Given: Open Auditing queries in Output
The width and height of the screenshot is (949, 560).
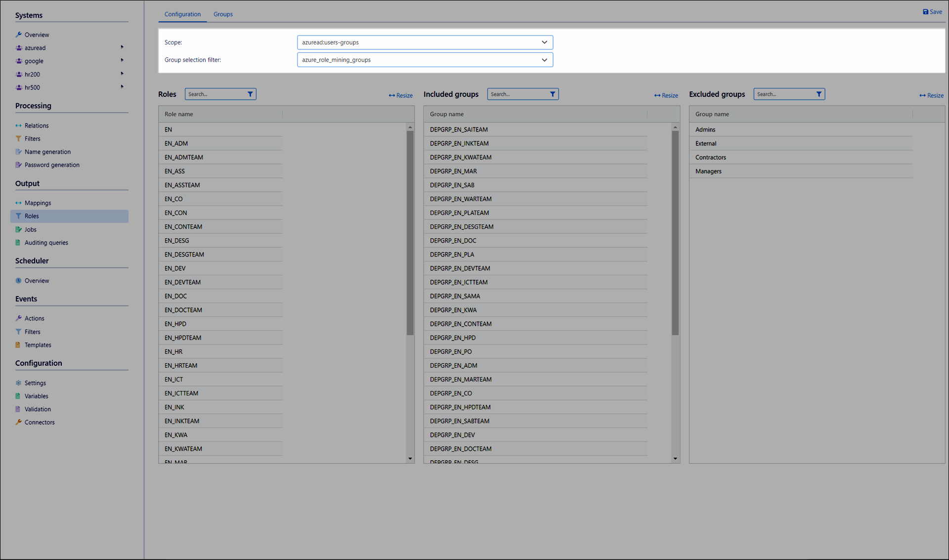Looking at the screenshot, I should pos(46,243).
